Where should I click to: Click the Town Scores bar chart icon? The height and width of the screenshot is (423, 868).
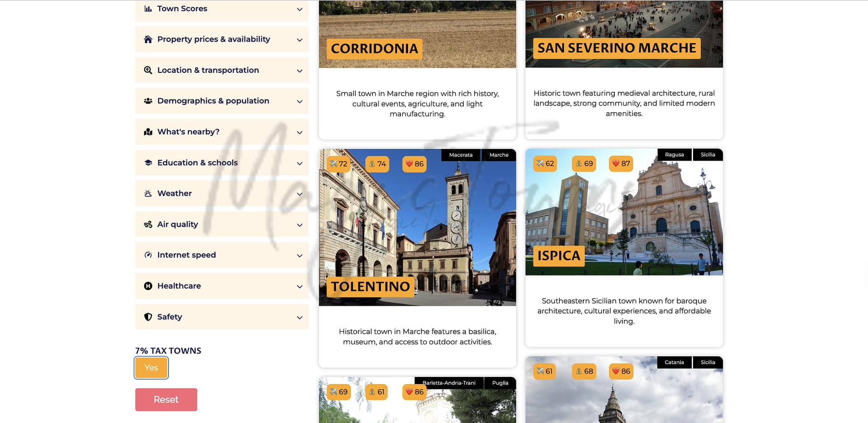[148, 9]
